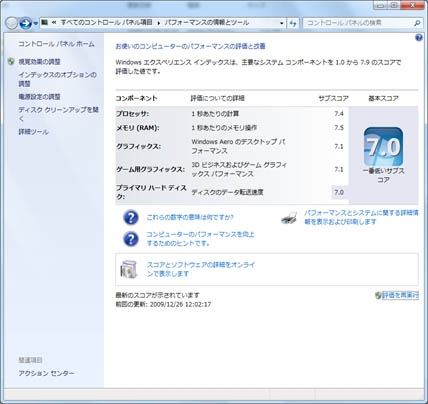
Task: Click the highlighted 7.0 disk subscore
Action: (x=339, y=192)
